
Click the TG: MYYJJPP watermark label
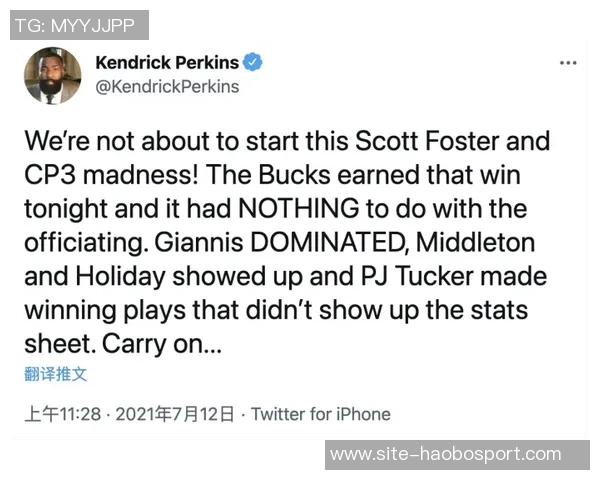[x=79, y=25]
